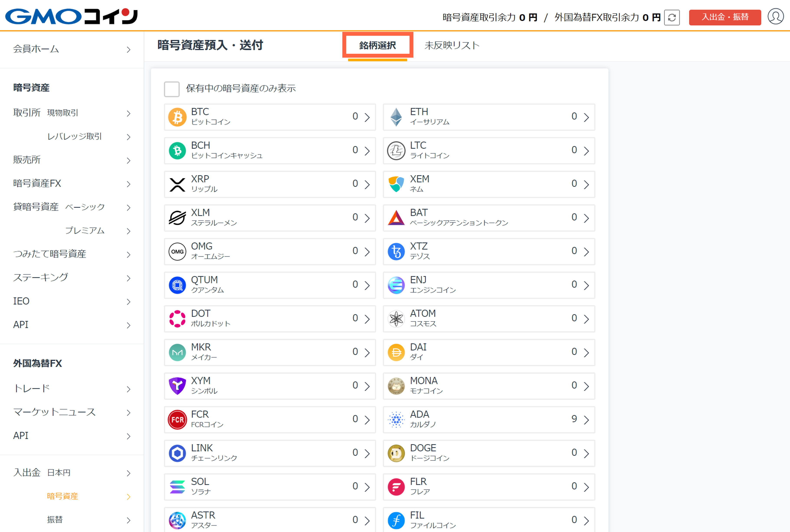
Task: Expand the ETH row chevron arrow
Action: pos(586,117)
